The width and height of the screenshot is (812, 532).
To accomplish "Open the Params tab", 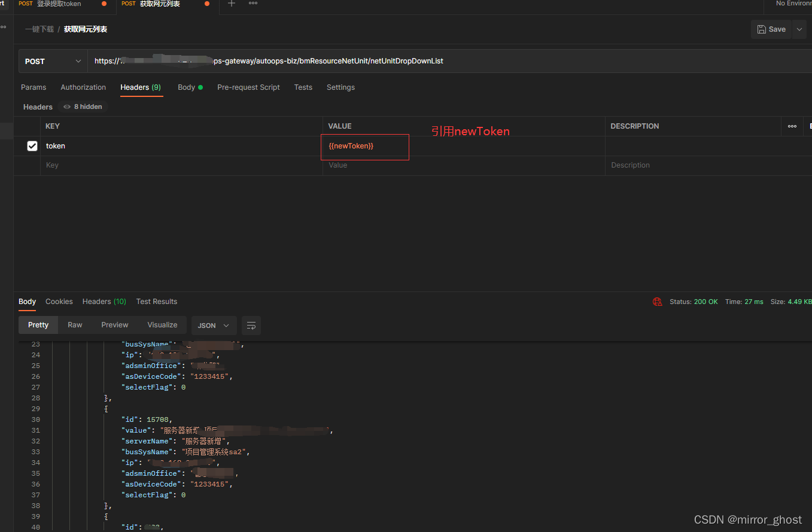I will [34, 87].
